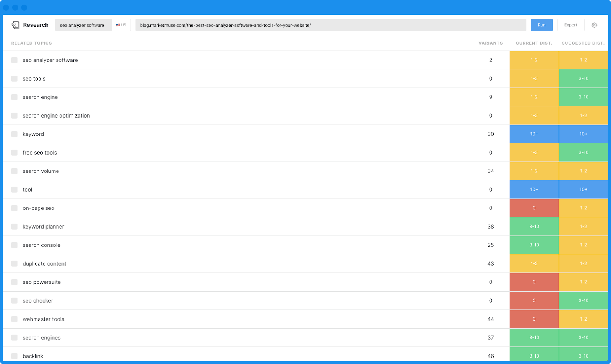611x364 pixels.
Task: Click the suggested dist. cell for webmaster tools
Action: pos(584,319)
